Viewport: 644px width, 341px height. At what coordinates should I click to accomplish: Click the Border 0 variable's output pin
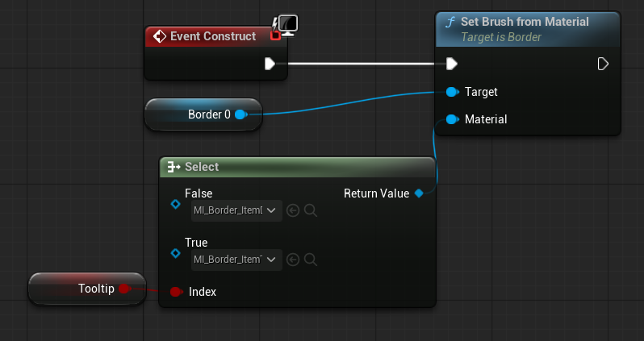tap(240, 114)
